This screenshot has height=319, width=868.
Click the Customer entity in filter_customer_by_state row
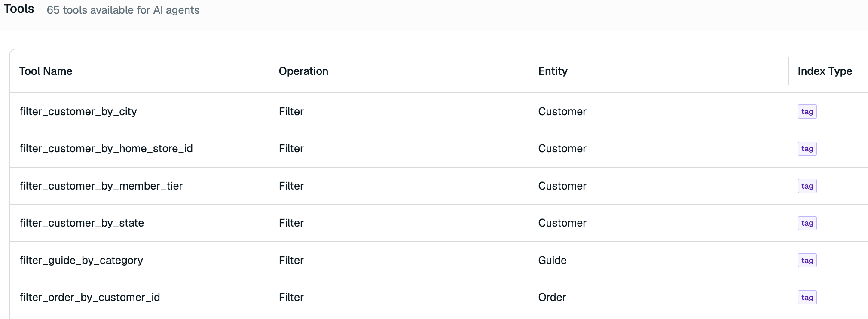point(562,223)
